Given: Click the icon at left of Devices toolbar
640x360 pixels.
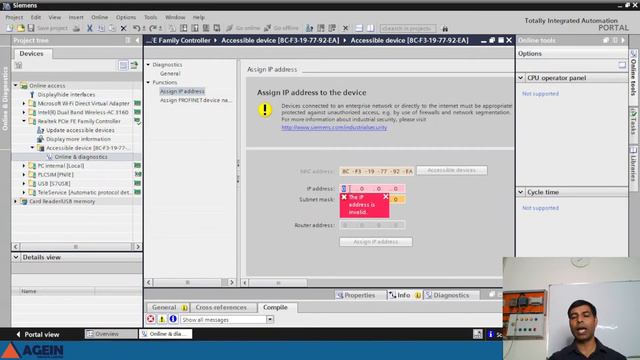Looking at the screenshot, I should tap(18, 65).
